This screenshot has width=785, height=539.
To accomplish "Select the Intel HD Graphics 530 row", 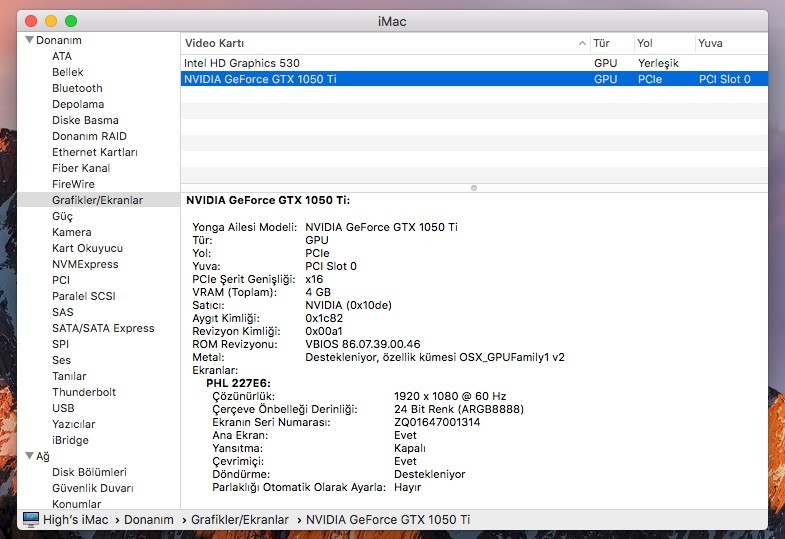I will pyautogui.click(x=242, y=63).
